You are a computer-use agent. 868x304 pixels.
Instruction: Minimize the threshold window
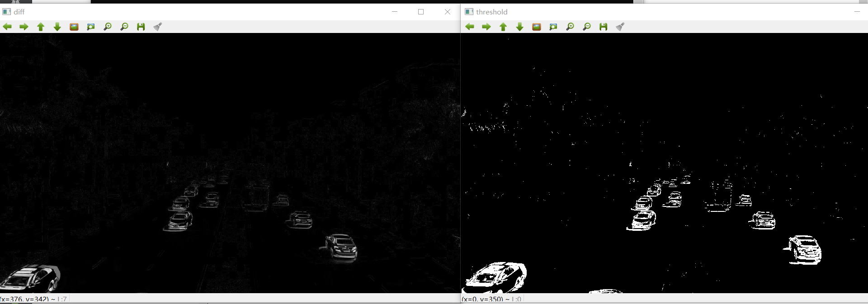click(x=857, y=12)
